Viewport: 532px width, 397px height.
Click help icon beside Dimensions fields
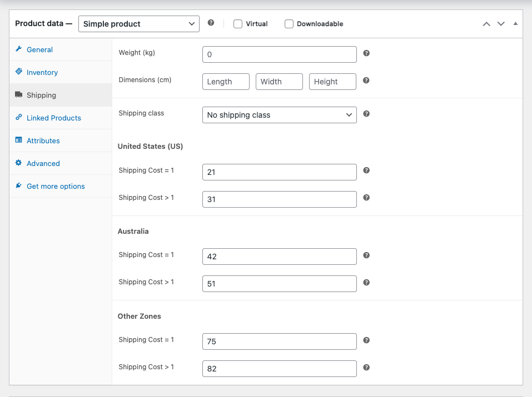pos(366,81)
